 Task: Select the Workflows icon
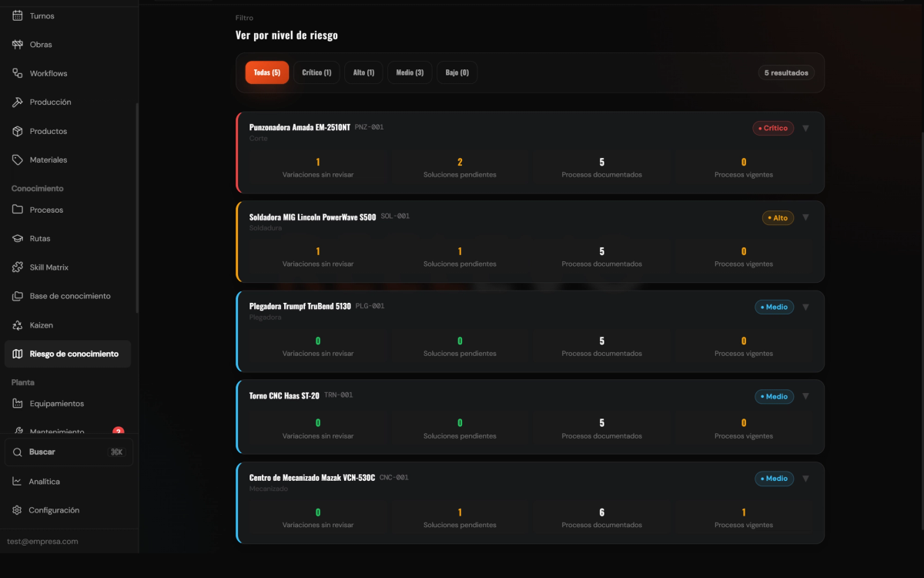point(18,73)
